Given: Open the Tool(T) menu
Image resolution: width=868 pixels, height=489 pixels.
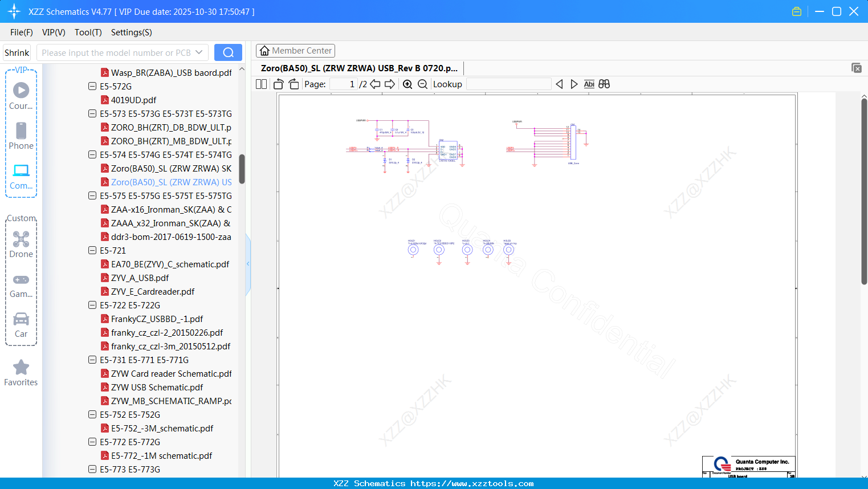Looking at the screenshot, I should point(88,32).
